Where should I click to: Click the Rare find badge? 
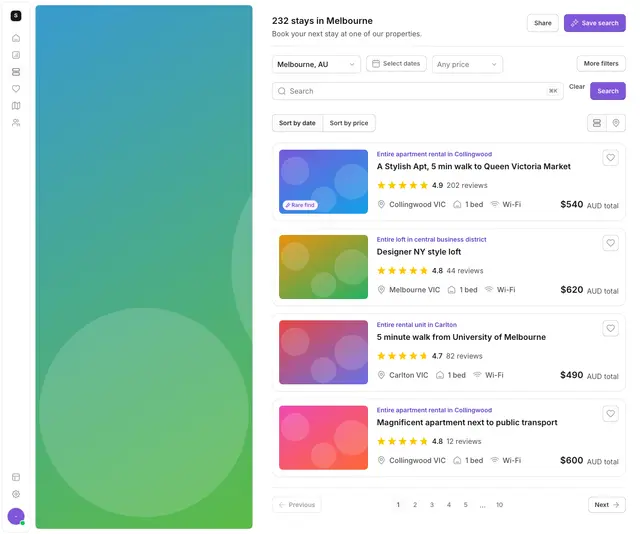click(300, 205)
